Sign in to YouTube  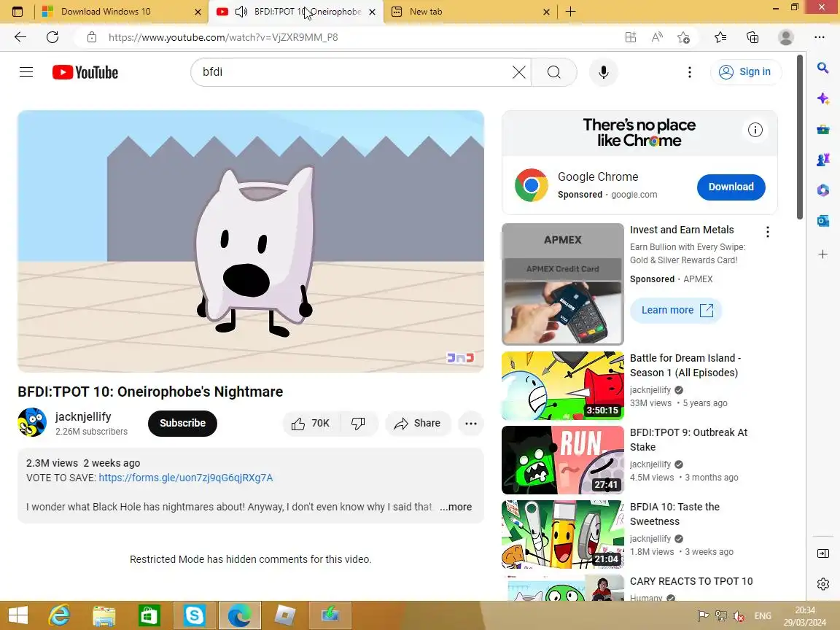click(x=745, y=71)
